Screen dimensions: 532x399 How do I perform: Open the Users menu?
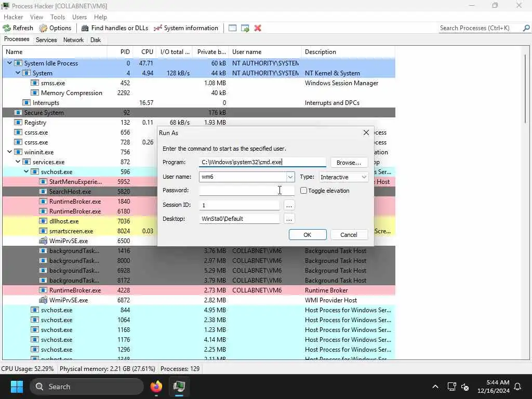pyautogui.click(x=79, y=17)
